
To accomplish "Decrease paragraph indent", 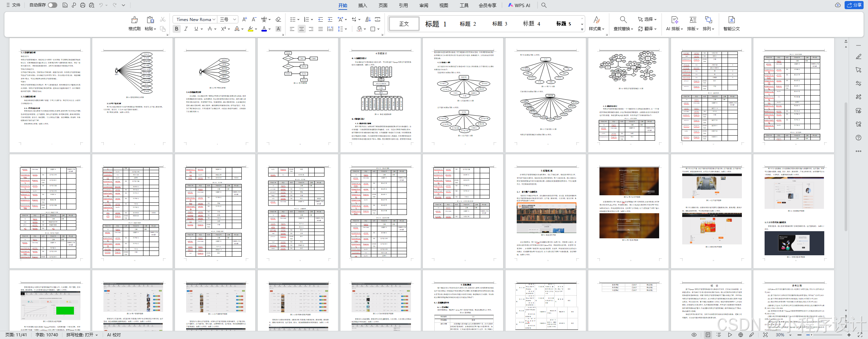I will [320, 19].
